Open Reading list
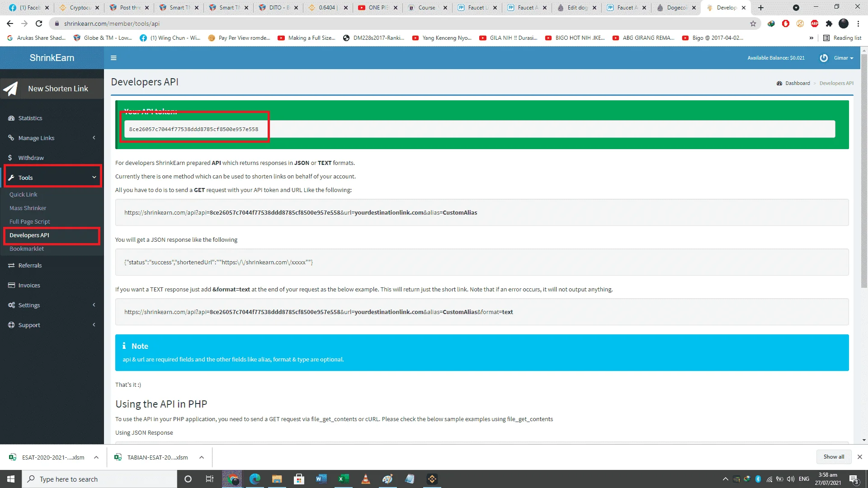 click(842, 38)
